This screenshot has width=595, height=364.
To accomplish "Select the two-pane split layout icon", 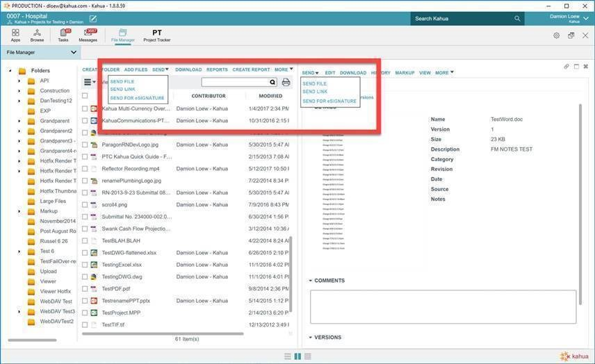I will (297, 356).
